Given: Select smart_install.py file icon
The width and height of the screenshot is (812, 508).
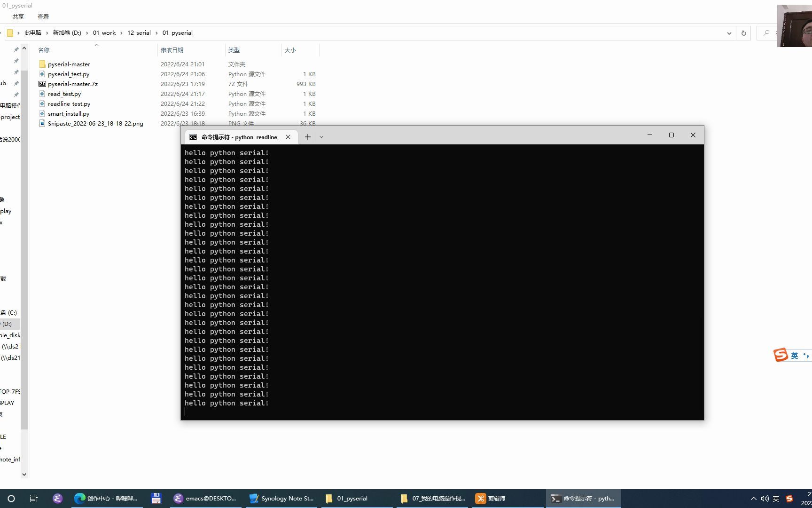Looking at the screenshot, I should 42,113.
